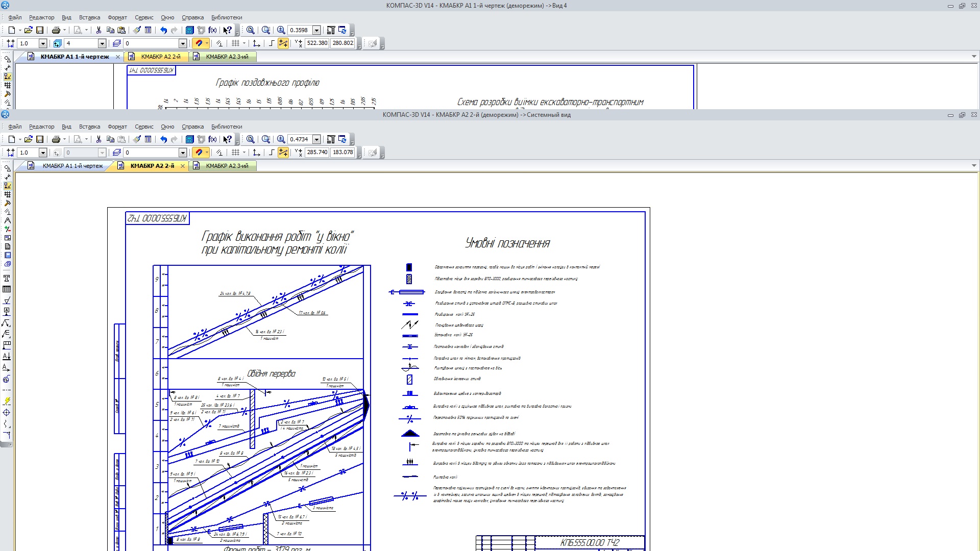Open Файл menu in front A2 window
Image resolution: width=980 pixels, height=551 pixels.
click(15, 127)
